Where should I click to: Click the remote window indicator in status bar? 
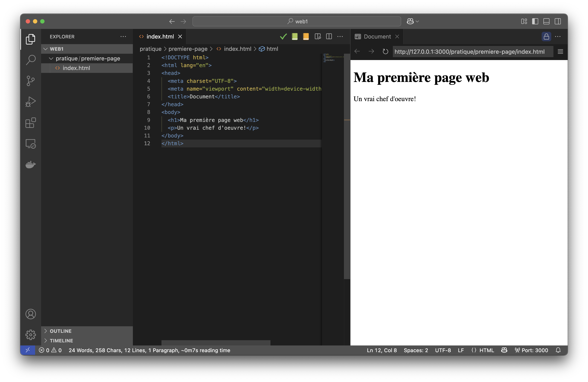tap(28, 350)
